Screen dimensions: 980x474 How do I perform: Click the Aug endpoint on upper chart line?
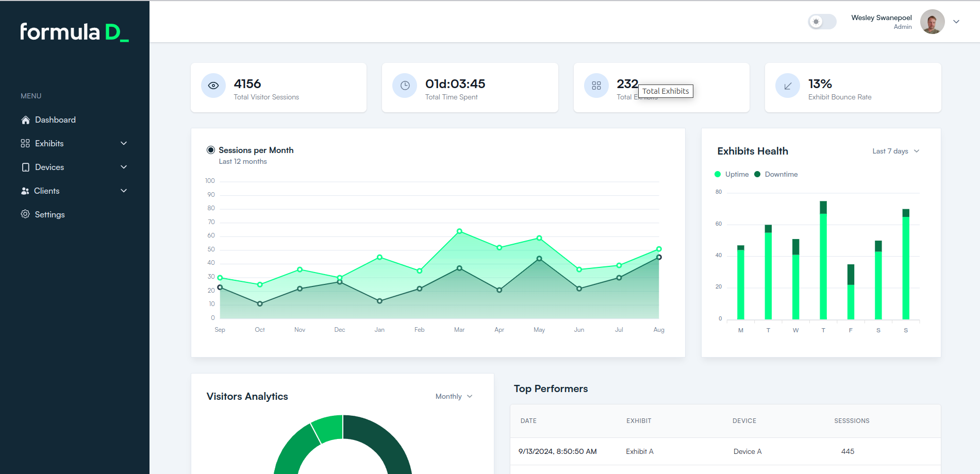(659, 249)
